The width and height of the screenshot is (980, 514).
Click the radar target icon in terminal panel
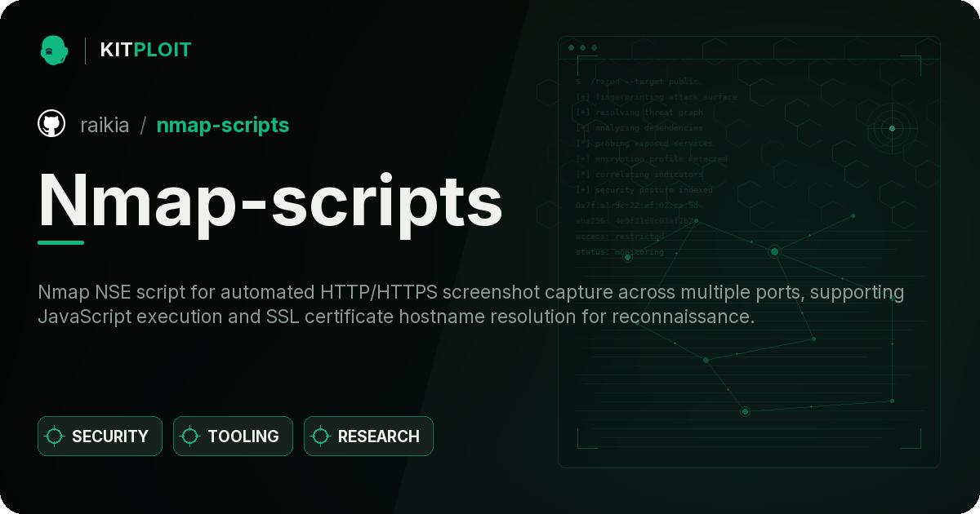[892, 128]
